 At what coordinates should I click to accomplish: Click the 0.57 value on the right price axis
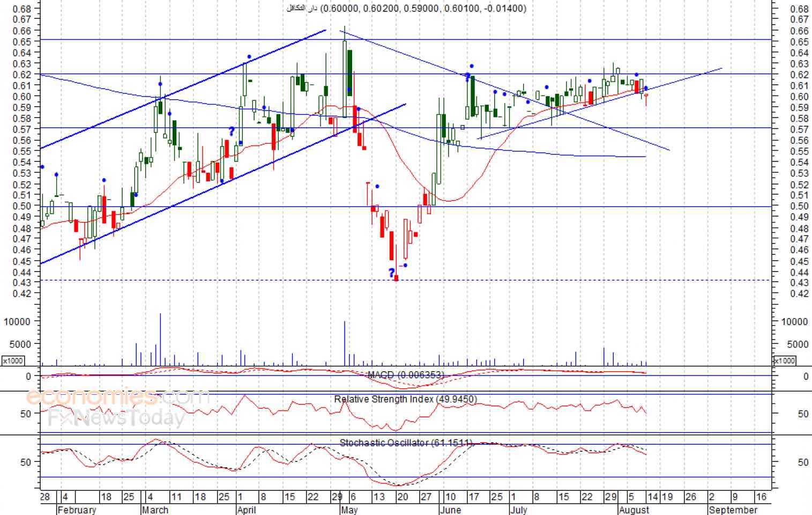click(x=799, y=129)
